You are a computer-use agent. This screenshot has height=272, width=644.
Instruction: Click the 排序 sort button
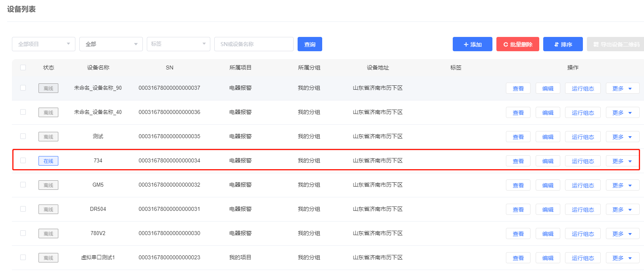tap(563, 44)
